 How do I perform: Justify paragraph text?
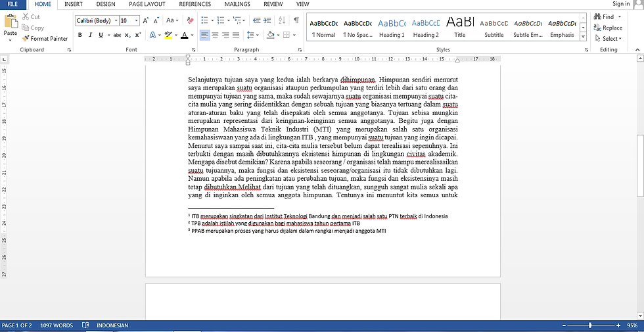coord(236,35)
